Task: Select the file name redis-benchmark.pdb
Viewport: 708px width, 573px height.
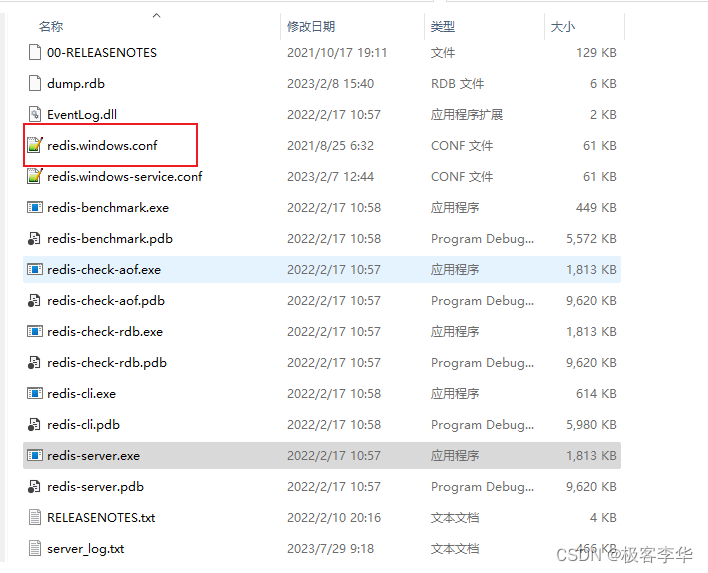Action: coord(110,238)
